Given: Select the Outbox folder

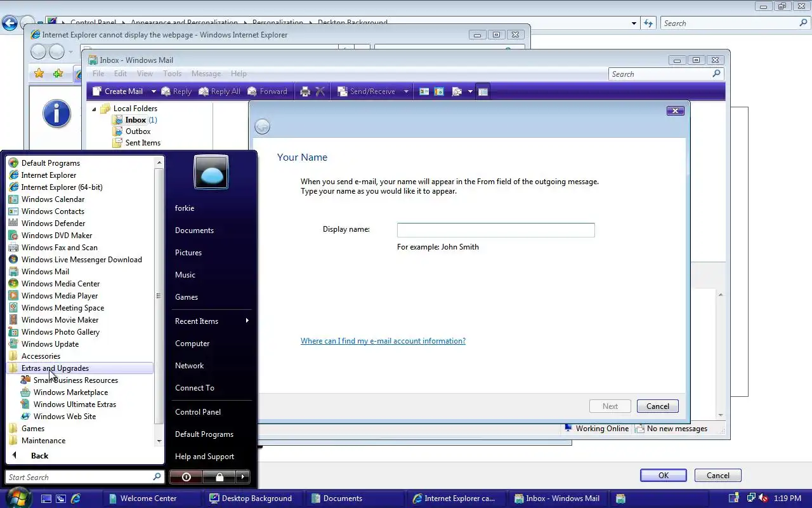Looking at the screenshot, I should [132, 131].
